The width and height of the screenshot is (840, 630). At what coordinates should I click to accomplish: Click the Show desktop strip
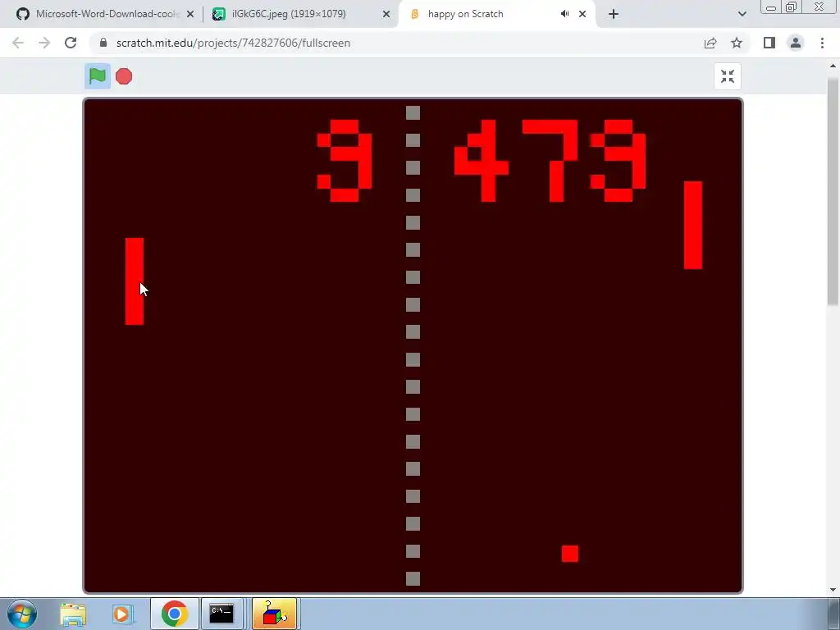click(x=834, y=614)
